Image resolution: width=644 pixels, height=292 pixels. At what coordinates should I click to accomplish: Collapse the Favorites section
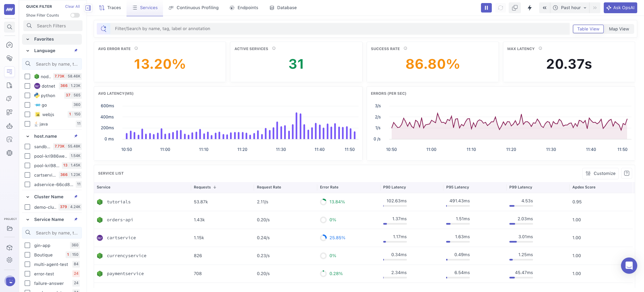[x=28, y=39]
